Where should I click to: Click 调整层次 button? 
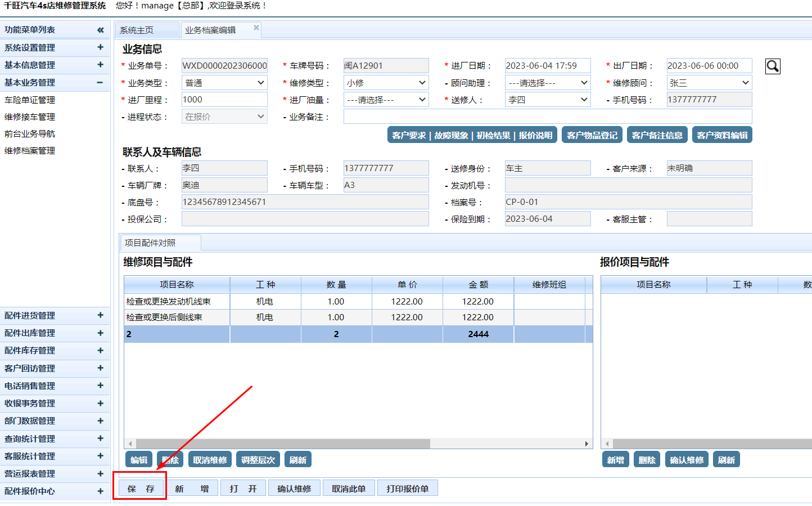pos(258,460)
